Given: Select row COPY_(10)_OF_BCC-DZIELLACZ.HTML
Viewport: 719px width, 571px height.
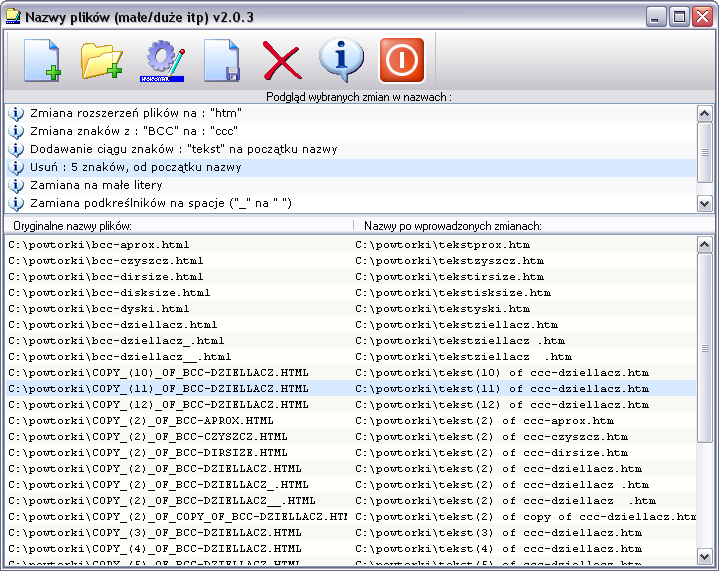Looking at the screenshot, I should [158, 372].
